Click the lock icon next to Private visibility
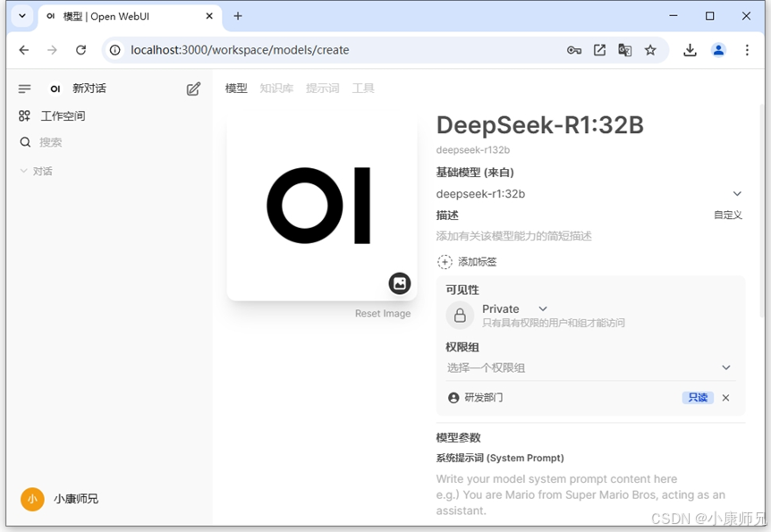Viewport: 771px width, 532px height. [460, 315]
